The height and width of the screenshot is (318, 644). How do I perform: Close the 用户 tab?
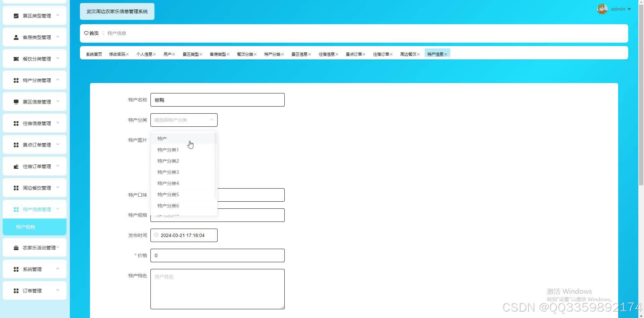click(x=174, y=54)
